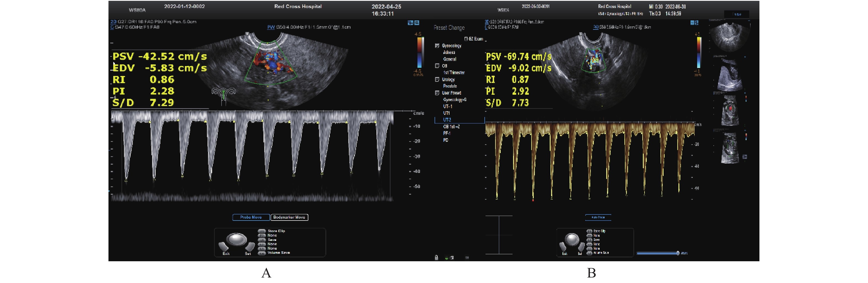Select the Prostate preset
Image resolution: width=868 pixels, height=283 pixels.
coord(449,86)
